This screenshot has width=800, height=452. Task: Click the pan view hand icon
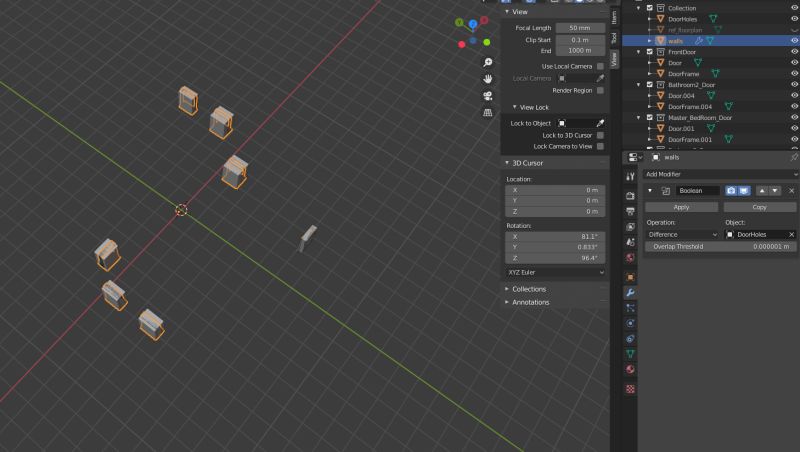tap(488, 79)
